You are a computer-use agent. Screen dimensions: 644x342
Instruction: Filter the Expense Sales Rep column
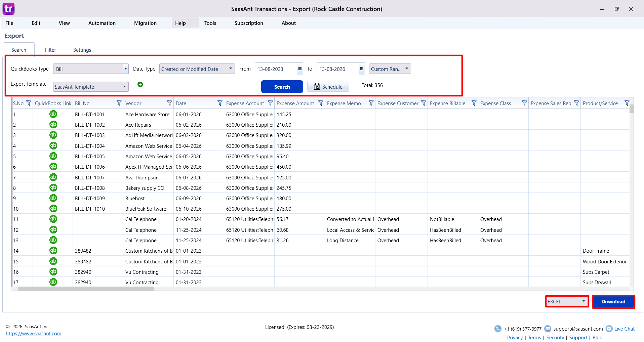coord(576,103)
